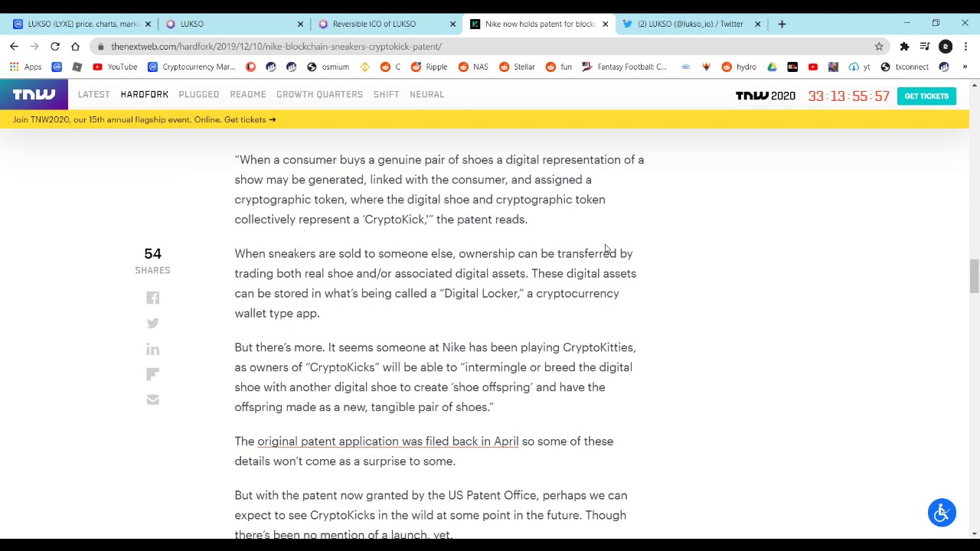Image resolution: width=980 pixels, height=551 pixels.
Task: Show more bookmarks chevron
Action: pyautogui.click(x=965, y=67)
